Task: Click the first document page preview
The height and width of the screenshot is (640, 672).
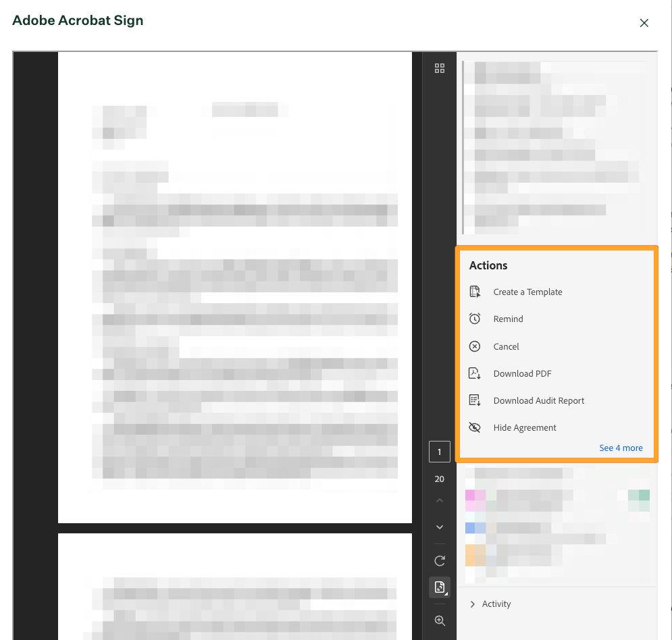Action: point(234,287)
